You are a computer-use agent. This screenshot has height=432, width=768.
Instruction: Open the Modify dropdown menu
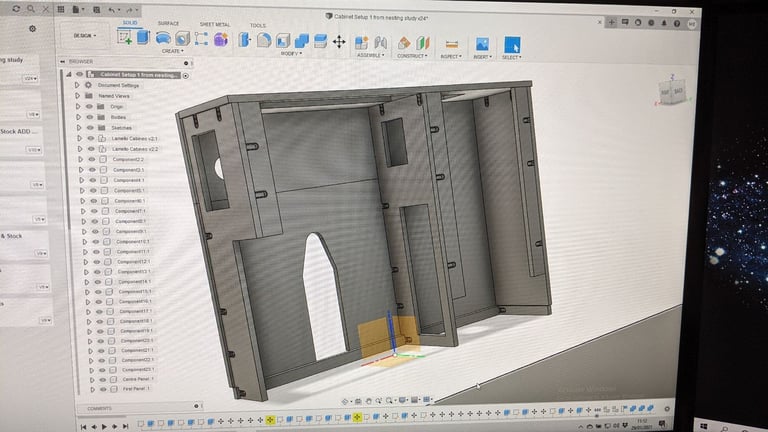(x=291, y=53)
